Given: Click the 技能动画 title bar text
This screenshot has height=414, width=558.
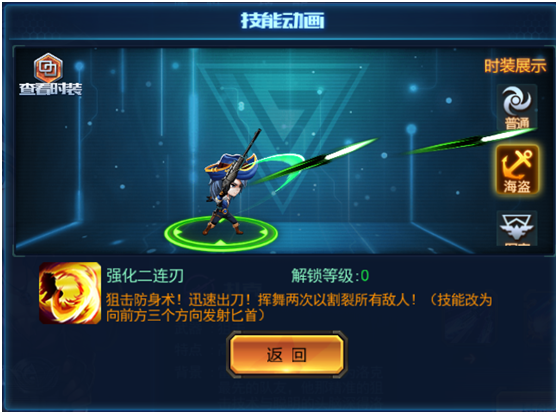Looking at the screenshot, I should [283, 20].
